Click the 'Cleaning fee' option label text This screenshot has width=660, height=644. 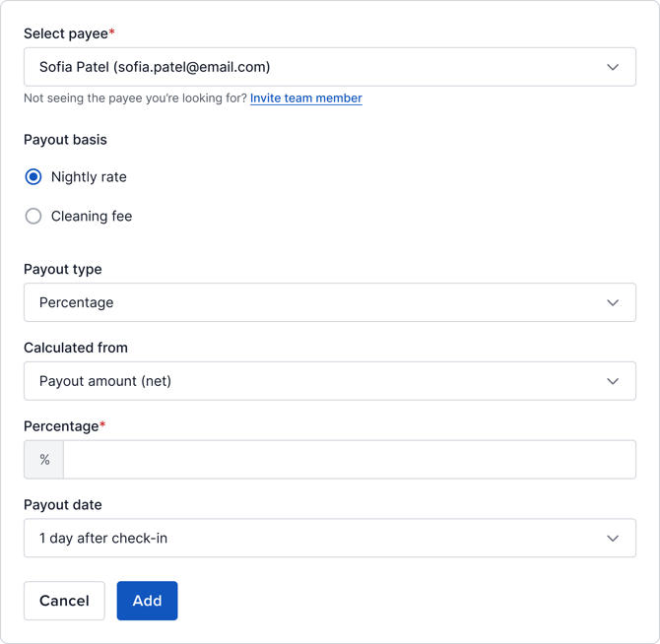pos(92,217)
